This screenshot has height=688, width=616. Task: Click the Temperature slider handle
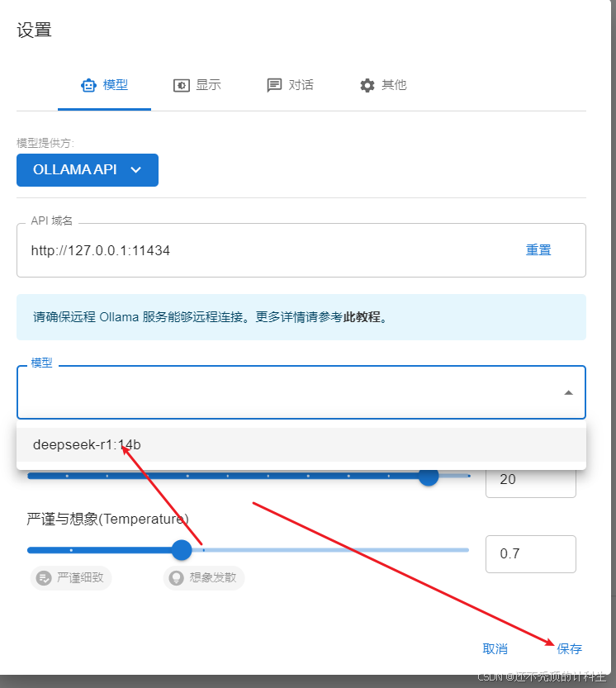pos(182,550)
